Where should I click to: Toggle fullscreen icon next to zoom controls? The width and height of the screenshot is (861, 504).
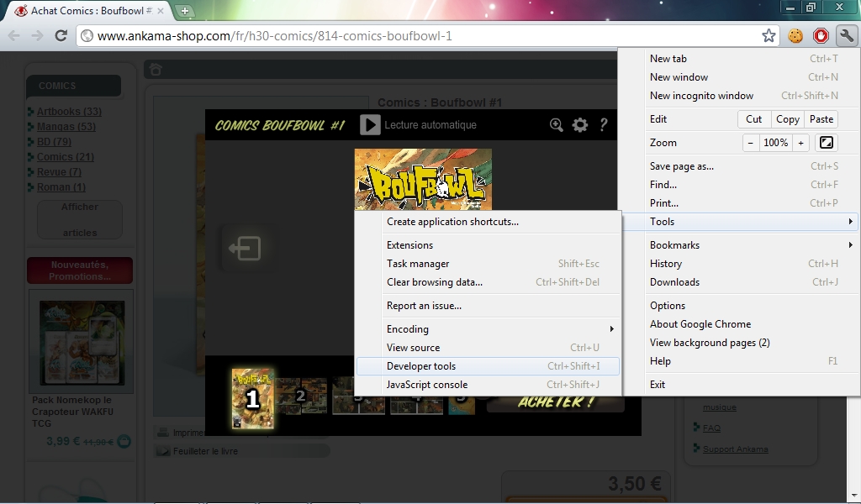[x=827, y=143]
